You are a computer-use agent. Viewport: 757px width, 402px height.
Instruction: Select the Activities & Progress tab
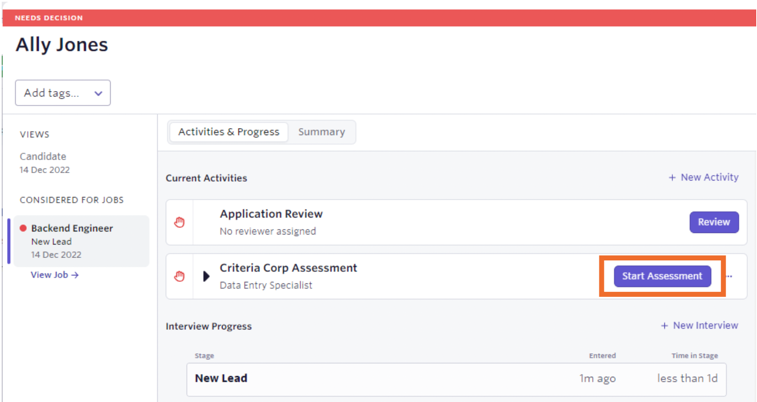(229, 132)
